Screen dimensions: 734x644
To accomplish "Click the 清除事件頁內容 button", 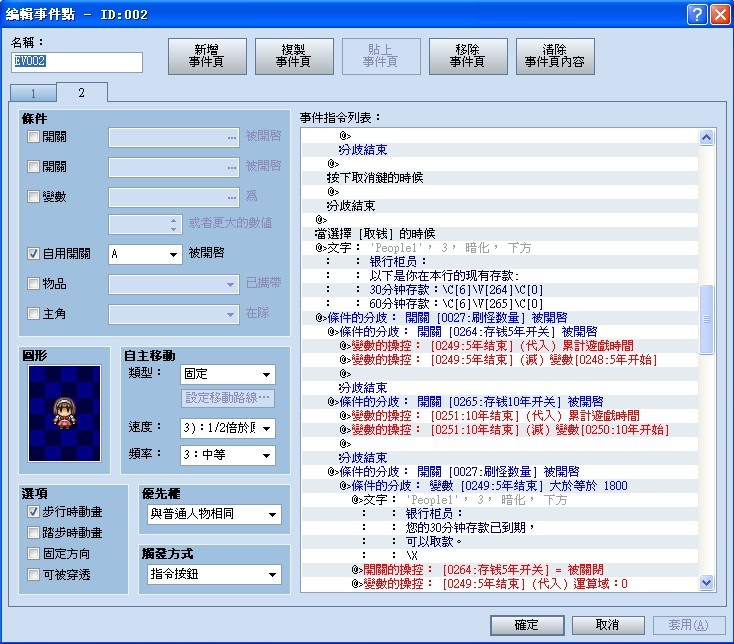I will pos(555,56).
